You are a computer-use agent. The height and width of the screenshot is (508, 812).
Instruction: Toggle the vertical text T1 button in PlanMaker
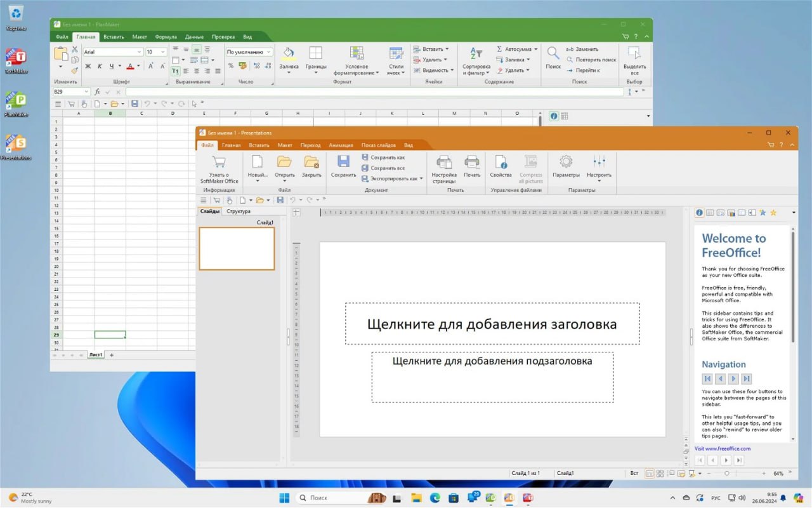(x=175, y=71)
